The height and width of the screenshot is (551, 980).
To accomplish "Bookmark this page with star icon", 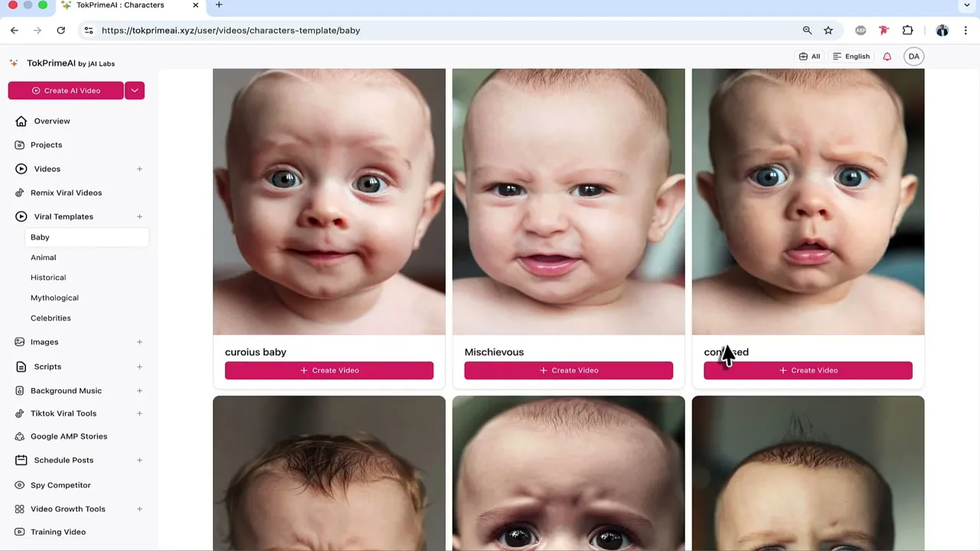I will tap(828, 30).
